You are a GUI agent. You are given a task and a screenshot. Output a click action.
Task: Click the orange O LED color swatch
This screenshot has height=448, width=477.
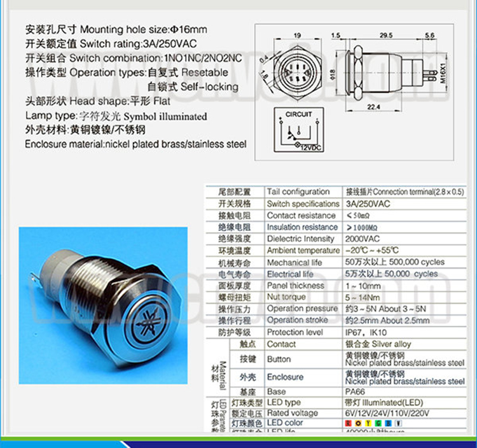tap(358, 423)
